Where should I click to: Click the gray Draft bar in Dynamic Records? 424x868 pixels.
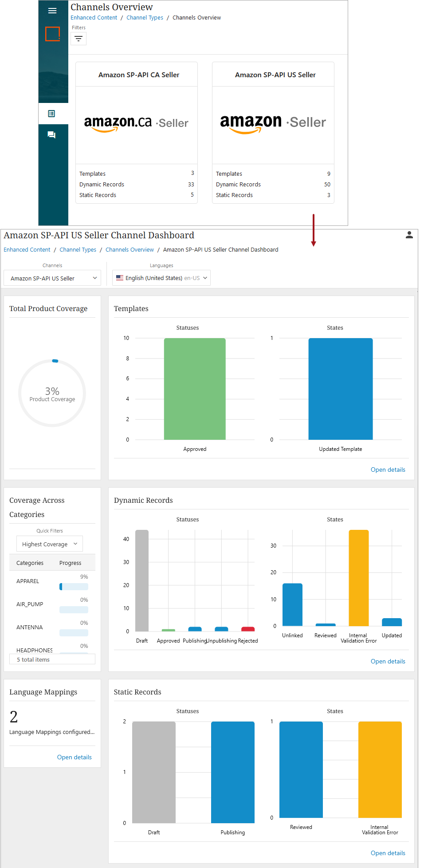click(x=142, y=580)
